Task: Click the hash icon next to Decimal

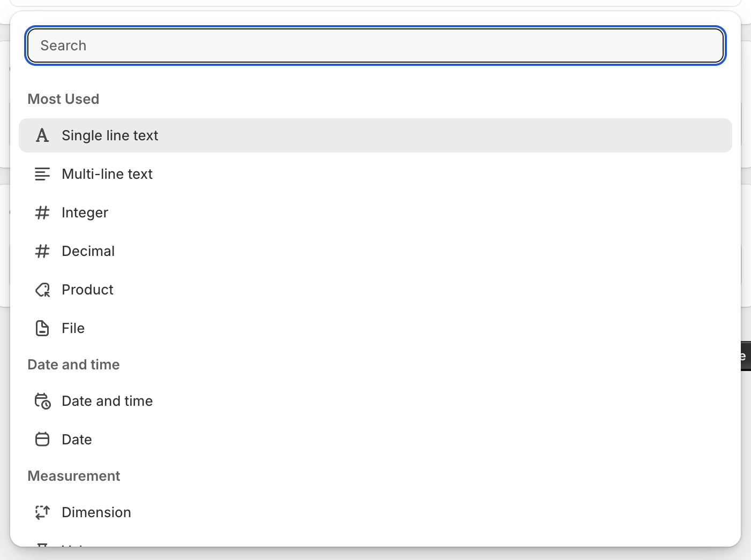Action: click(42, 251)
